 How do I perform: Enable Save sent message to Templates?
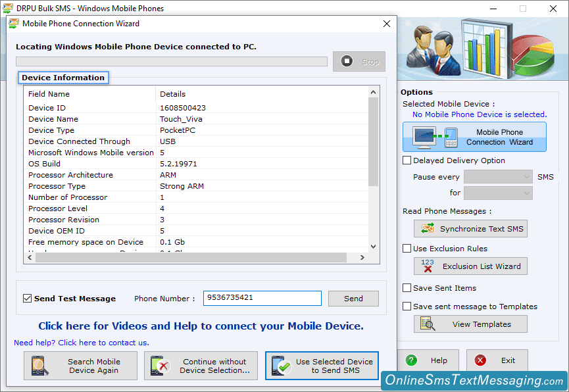pyautogui.click(x=407, y=306)
